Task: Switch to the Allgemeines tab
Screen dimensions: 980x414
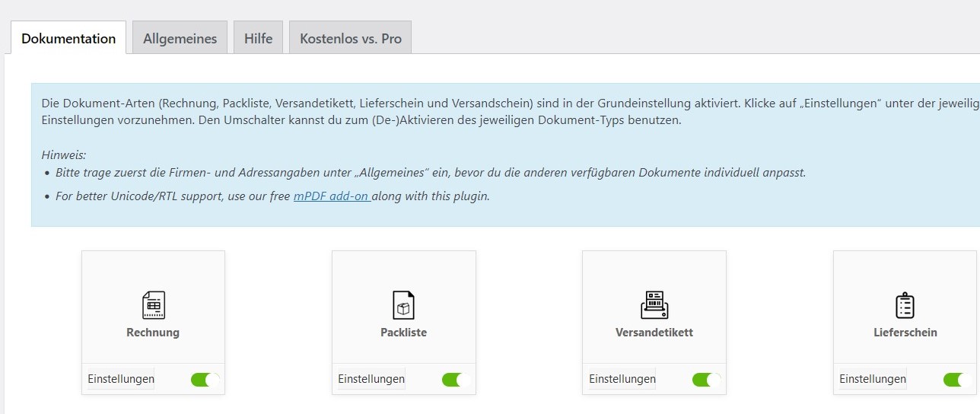Action: click(x=180, y=38)
